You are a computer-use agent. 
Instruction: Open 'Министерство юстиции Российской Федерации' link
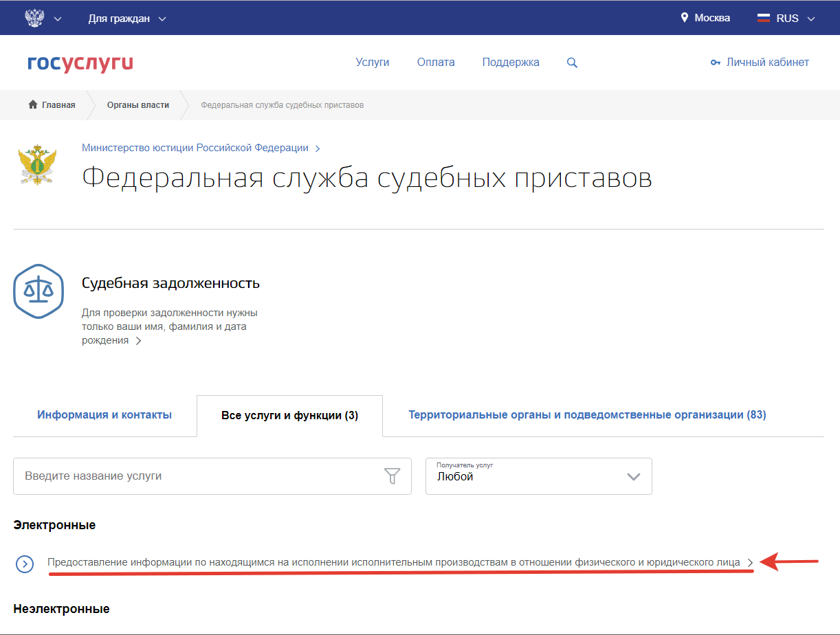tap(195, 148)
